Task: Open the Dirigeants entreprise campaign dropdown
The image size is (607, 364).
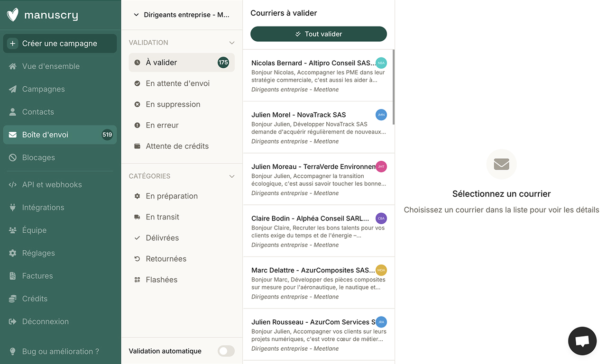Action: click(182, 15)
